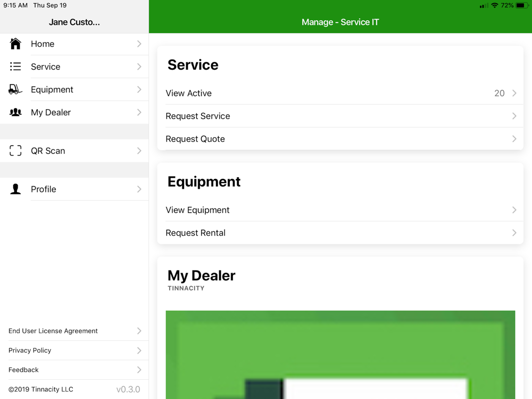The width and height of the screenshot is (532, 399).
Task: Tap the active count badge 20
Action: (x=500, y=93)
